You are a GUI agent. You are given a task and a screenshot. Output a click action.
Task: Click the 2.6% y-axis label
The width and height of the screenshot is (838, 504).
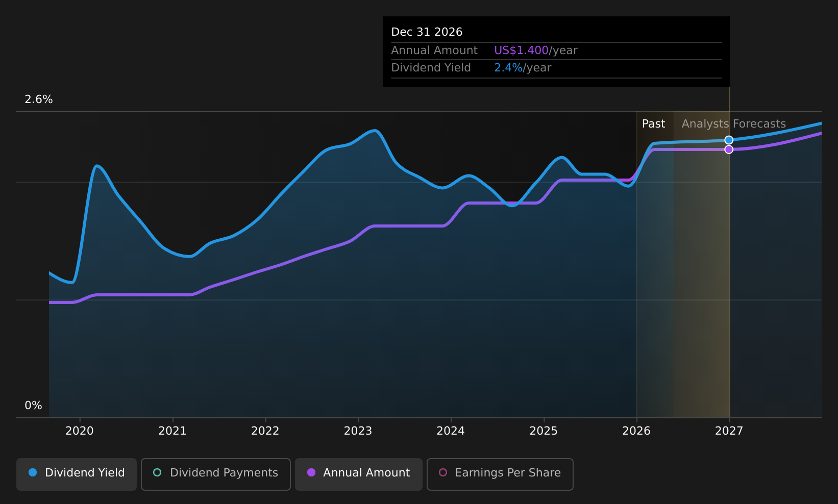point(39,99)
